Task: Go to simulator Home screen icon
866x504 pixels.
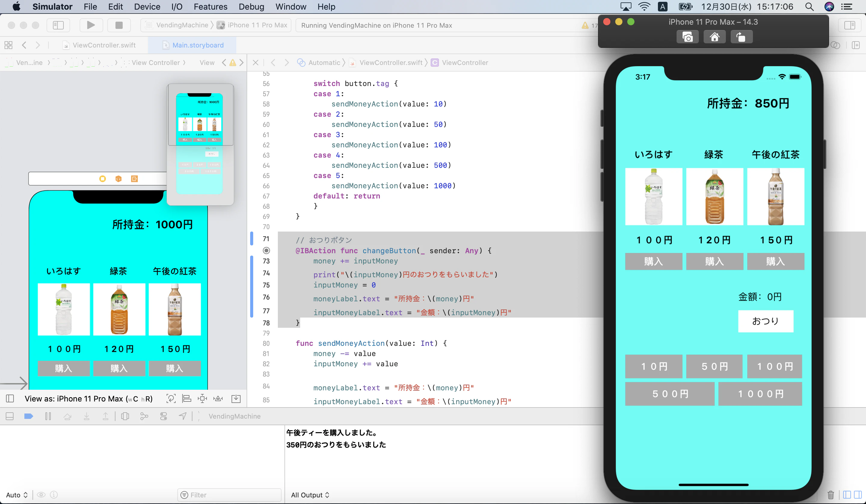Action: click(x=714, y=37)
